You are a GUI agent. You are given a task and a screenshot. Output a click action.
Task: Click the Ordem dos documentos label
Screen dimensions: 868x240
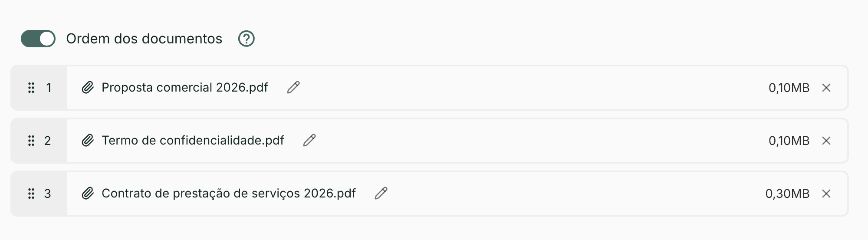pyautogui.click(x=144, y=39)
